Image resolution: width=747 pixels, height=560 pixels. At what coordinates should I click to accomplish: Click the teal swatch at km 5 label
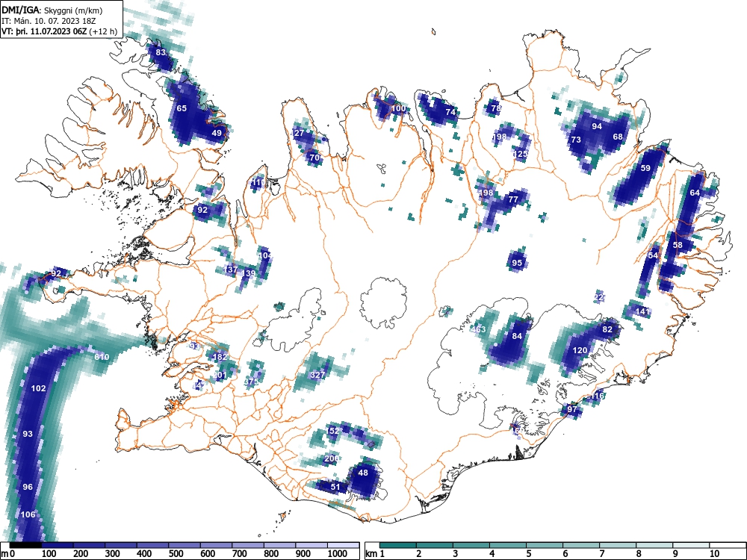(545, 544)
